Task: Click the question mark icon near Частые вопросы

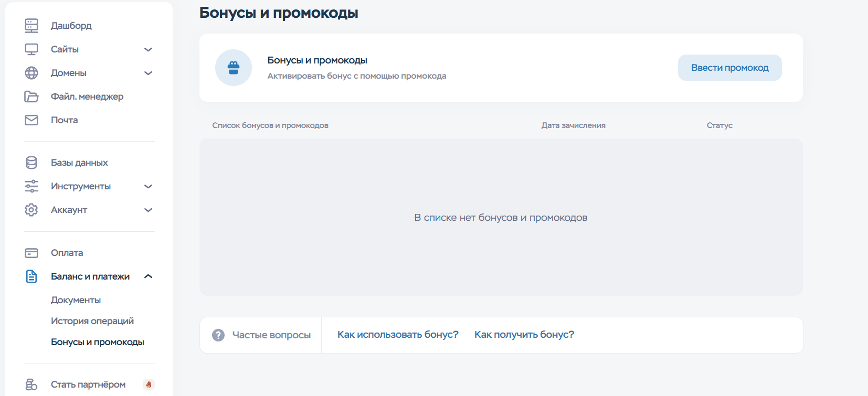Action: [x=218, y=335]
